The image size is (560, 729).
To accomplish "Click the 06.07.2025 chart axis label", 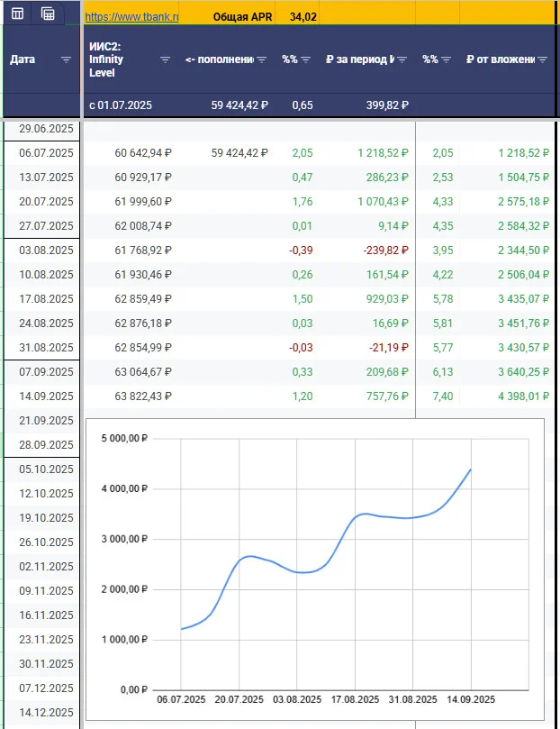I will tap(181, 699).
